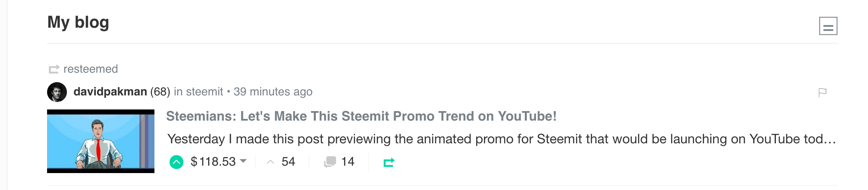
Task: Flag the davidpakman post
Action: coord(822,93)
